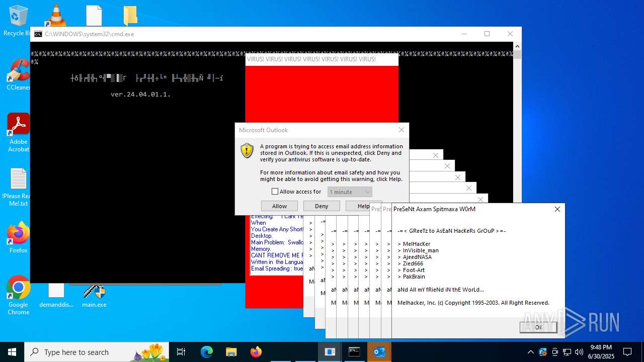Select the active window app in the taskbar
This screenshot has width=644, height=362.
click(x=330, y=352)
